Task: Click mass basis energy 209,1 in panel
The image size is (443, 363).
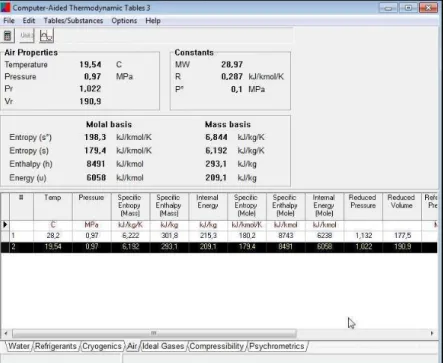Action: 216,178
